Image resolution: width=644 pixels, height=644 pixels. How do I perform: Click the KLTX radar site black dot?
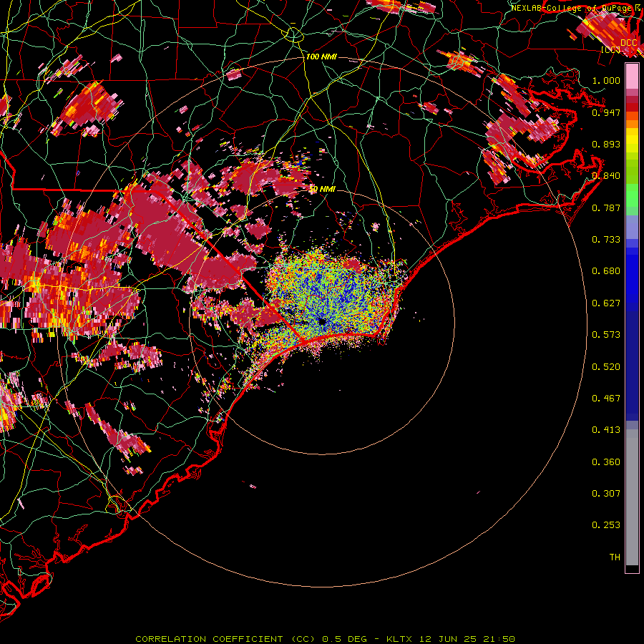tap(322, 321)
